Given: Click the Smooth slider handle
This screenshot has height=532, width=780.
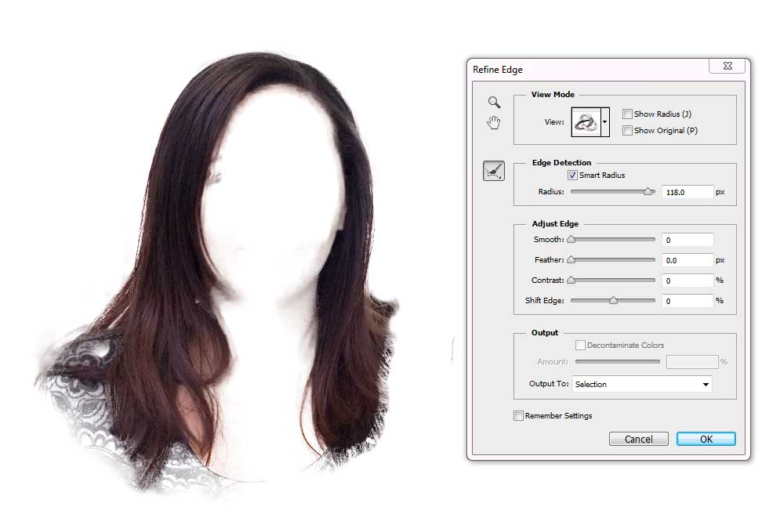Looking at the screenshot, I should (571, 240).
